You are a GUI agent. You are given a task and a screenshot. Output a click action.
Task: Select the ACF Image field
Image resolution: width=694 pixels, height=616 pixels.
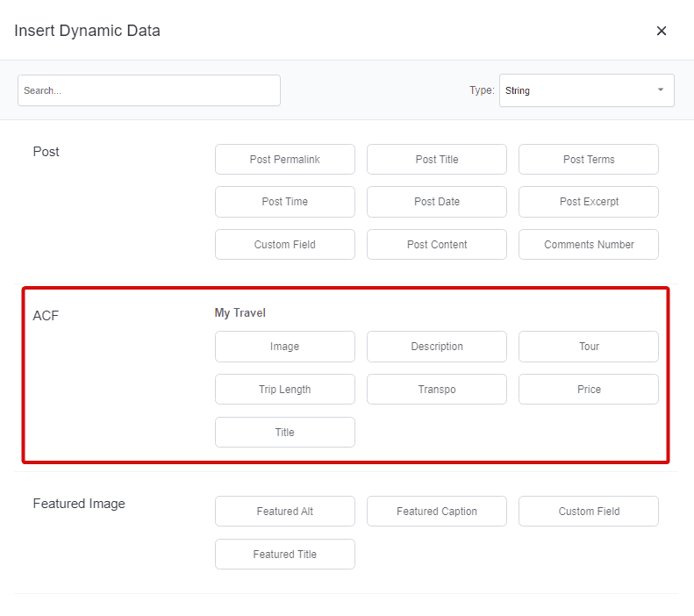pos(284,347)
